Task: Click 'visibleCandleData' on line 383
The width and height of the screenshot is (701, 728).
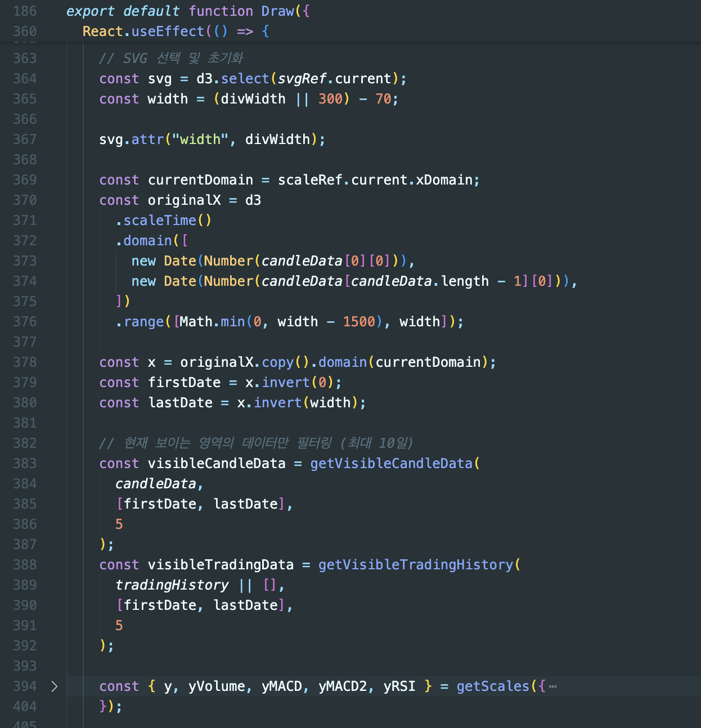Action: 217,463
